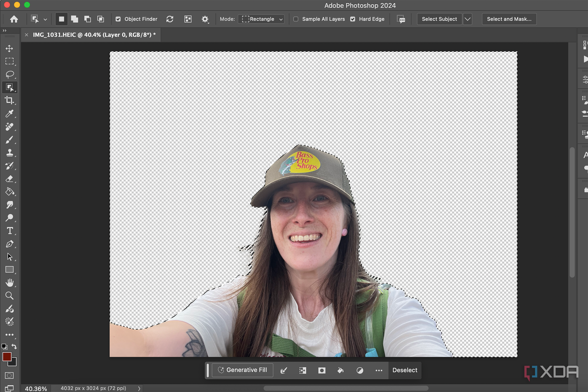Viewport: 588px width, 392px height.
Task: Refresh the Object Finder
Action: pyautogui.click(x=170, y=19)
